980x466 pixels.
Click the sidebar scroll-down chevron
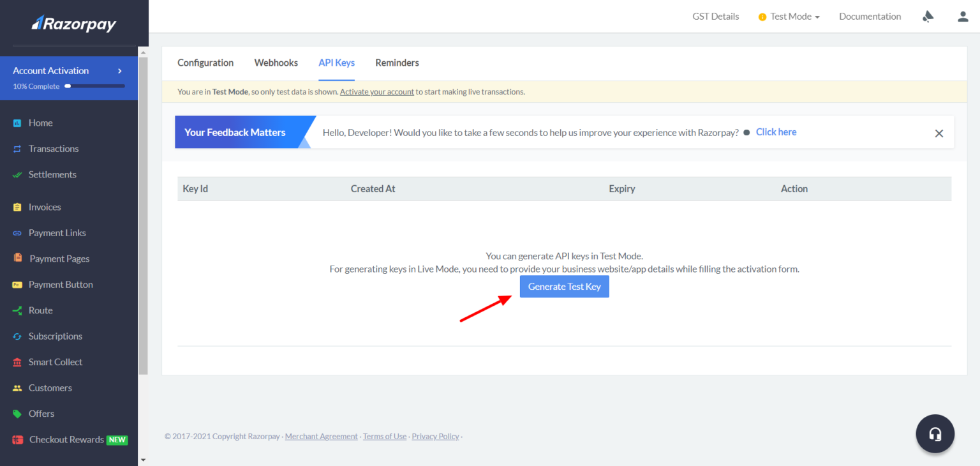click(x=143, y=459)
